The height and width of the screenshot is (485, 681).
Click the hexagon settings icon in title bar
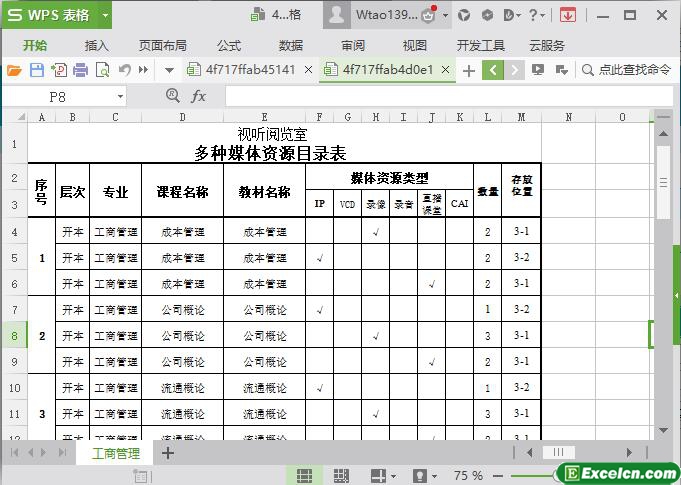point(487,15)
